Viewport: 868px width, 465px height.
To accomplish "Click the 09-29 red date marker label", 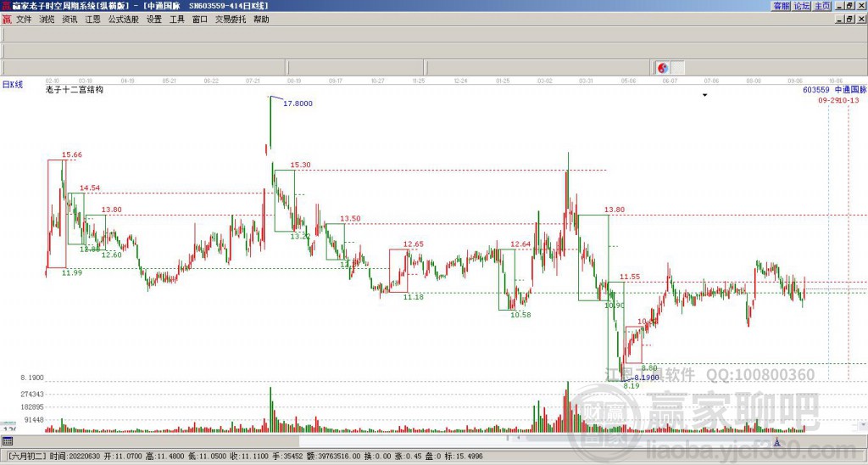I will (828, 100).
